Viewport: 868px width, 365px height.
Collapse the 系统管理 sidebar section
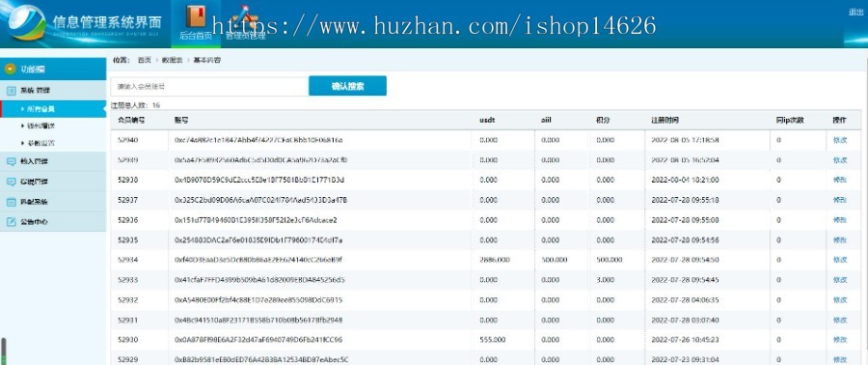[x=53, y=90]
